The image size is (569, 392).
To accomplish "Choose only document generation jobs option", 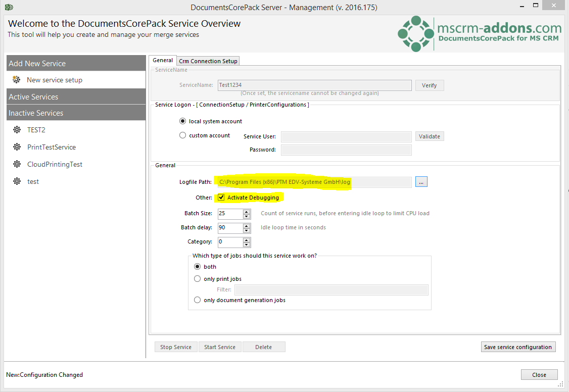I will point(197,300).
